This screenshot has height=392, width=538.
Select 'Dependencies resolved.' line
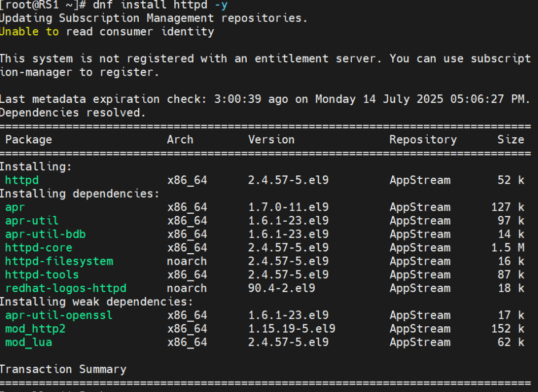click(x=73, y=113)
